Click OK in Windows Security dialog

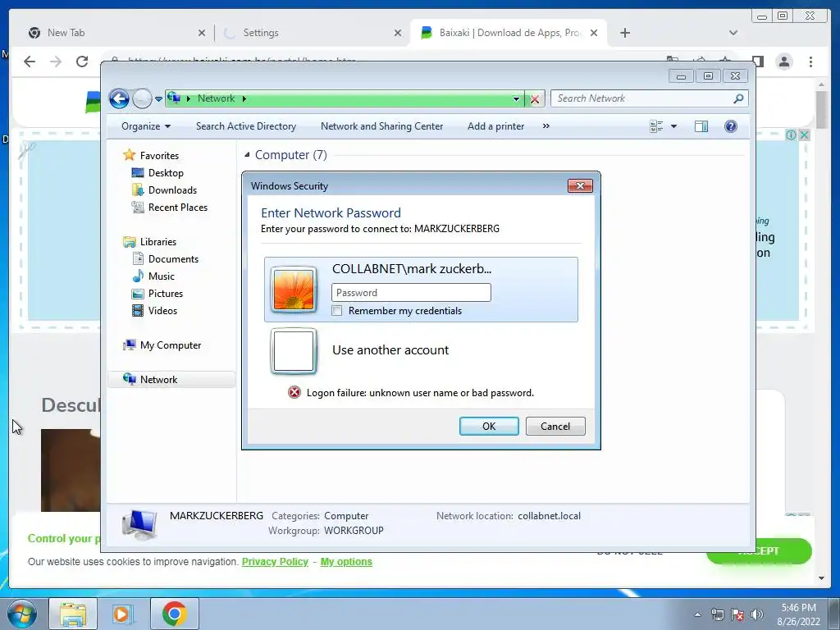[489, 426]
